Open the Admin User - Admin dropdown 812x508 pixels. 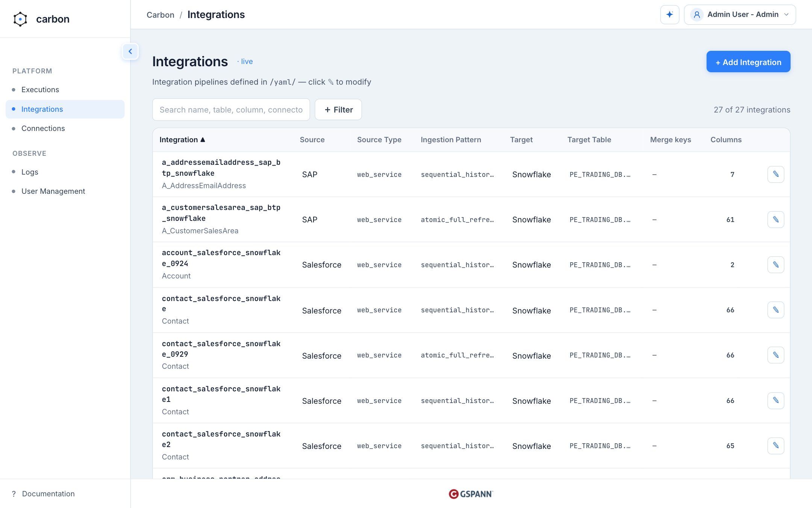pos(739,15)
